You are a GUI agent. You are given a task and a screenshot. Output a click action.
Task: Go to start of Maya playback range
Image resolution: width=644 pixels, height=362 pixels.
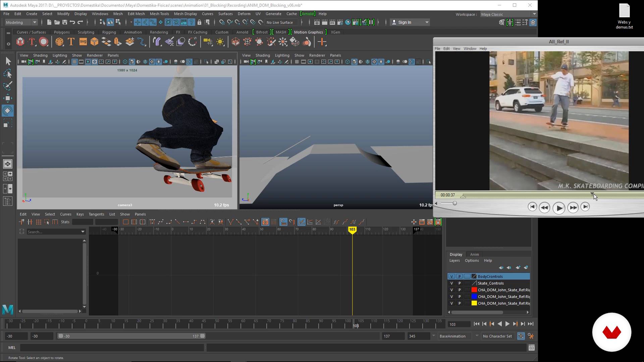(476, 324)
